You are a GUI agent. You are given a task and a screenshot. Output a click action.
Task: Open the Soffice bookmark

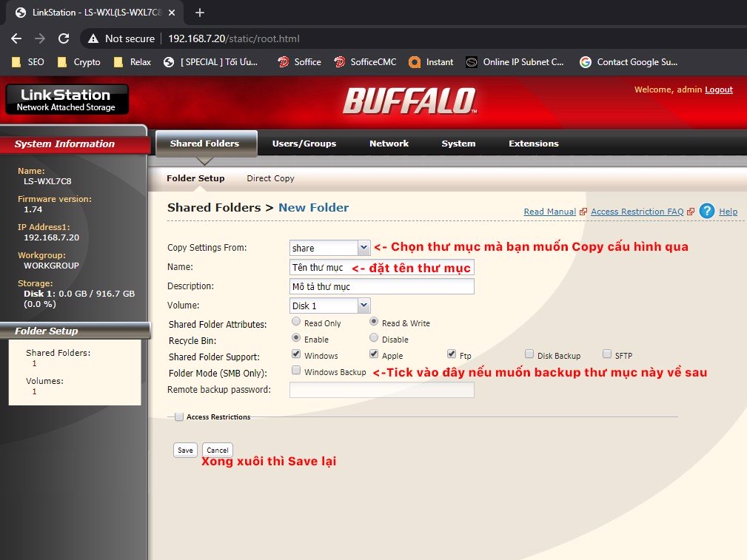[x=299, y=62]
